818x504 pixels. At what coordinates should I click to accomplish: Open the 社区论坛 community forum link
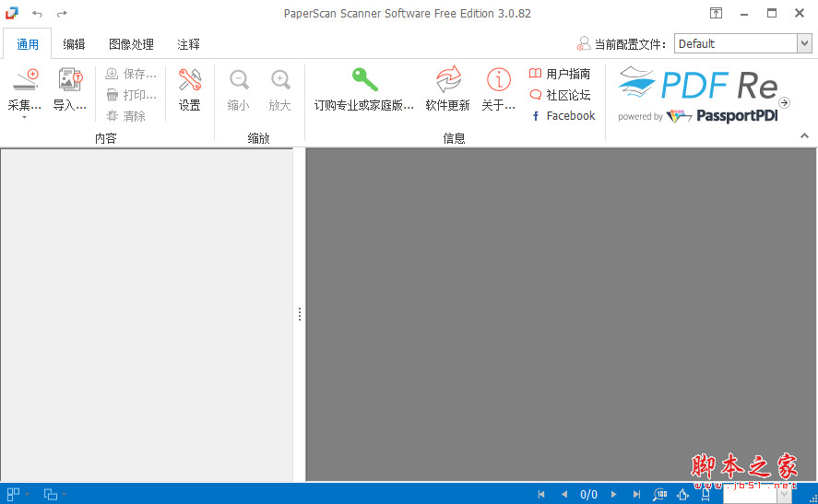pyautogui.click(x=560, y=95)
